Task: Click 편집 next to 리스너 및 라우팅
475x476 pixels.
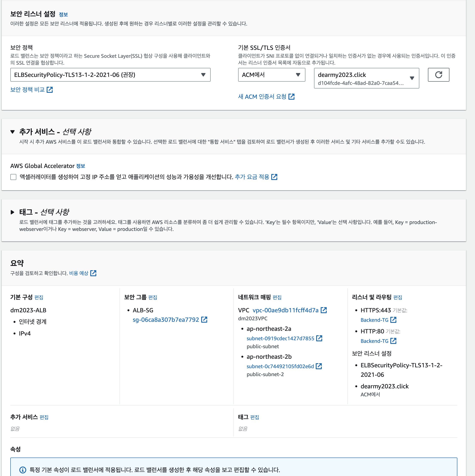Action: tap(398, 297)
